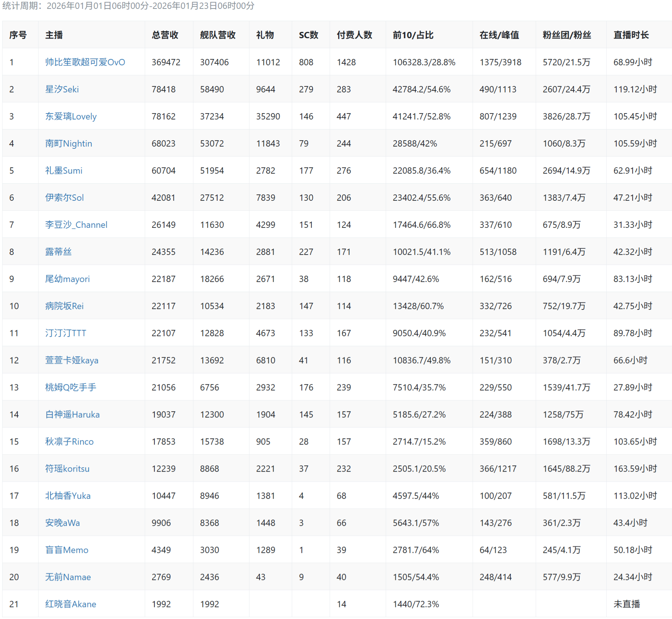Select the 南町Nightin link
Screen dimensions: 672x619
pos(69,143)
